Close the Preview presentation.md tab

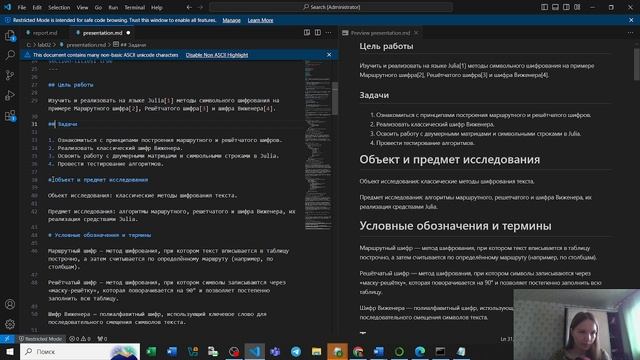click(416, 33)
